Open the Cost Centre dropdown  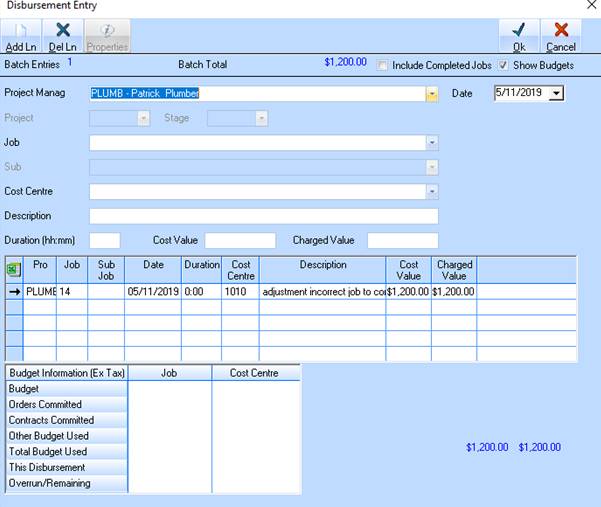click(432, 191)
